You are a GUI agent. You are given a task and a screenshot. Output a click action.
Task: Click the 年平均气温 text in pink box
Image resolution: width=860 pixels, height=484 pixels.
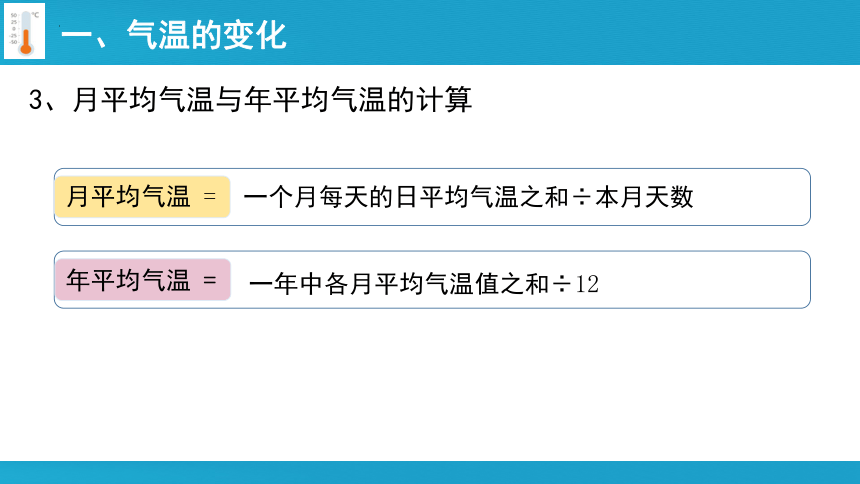pos(128,280)
